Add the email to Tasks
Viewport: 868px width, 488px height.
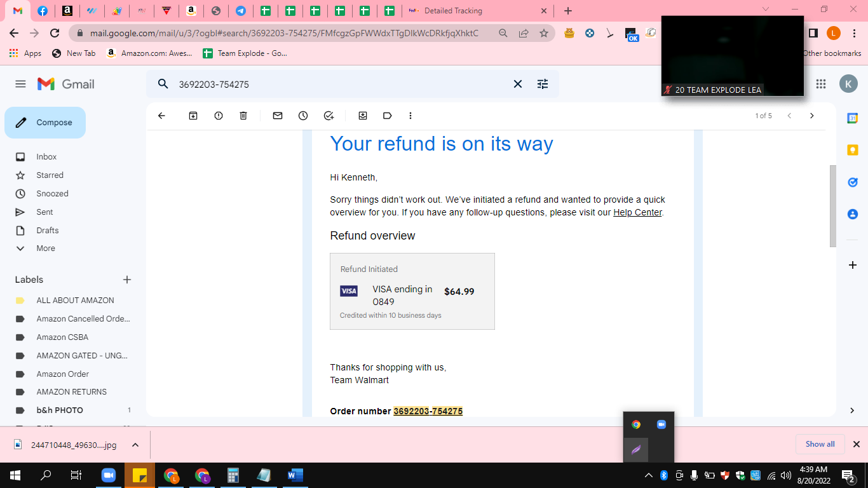[329, 116]
